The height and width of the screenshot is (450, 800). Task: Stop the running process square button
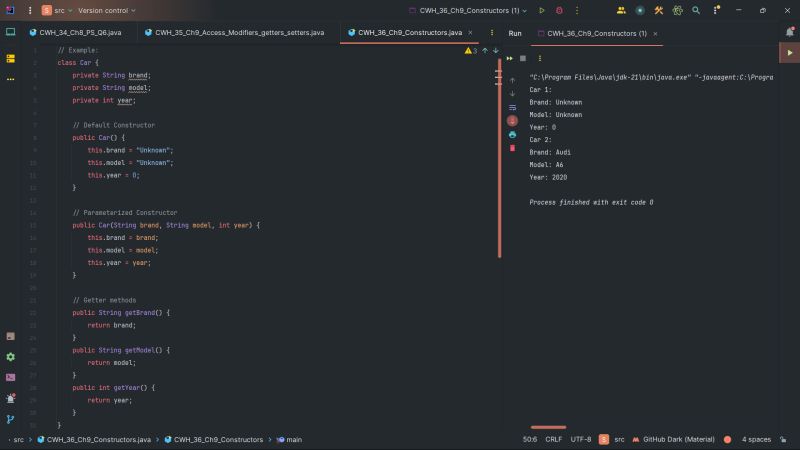click(522, 58)
